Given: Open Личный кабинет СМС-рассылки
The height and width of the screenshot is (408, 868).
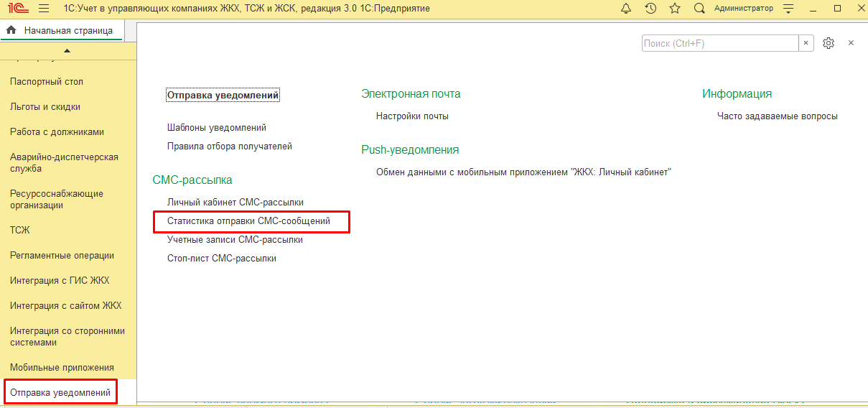Looking at the screenshot, I should point(235,203).
